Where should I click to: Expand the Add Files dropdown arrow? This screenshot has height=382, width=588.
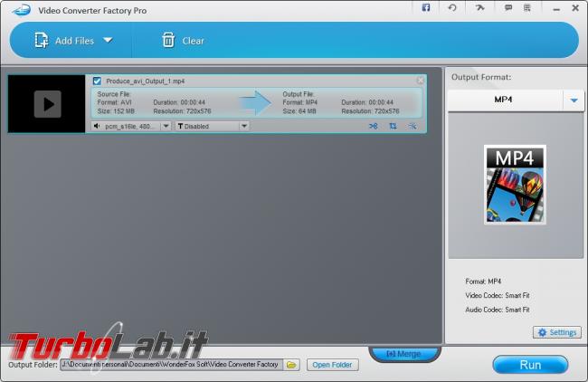pyautogui.click(x=108, y=40)
